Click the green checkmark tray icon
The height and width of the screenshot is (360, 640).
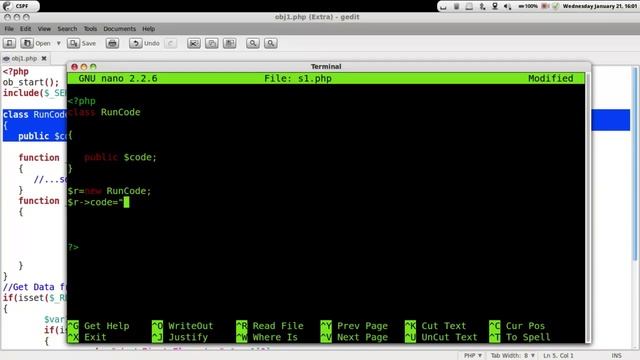click(x=556, y=6)
